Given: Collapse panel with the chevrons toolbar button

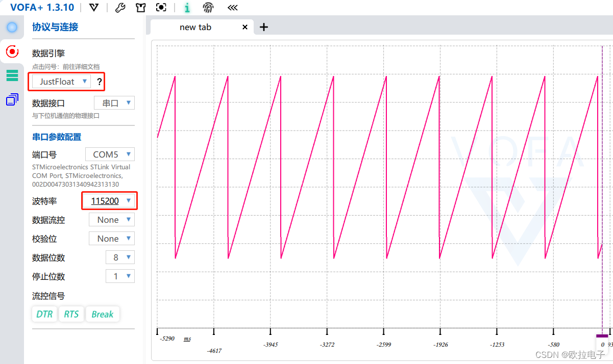Looking at the screenshot, I should 232,8.
